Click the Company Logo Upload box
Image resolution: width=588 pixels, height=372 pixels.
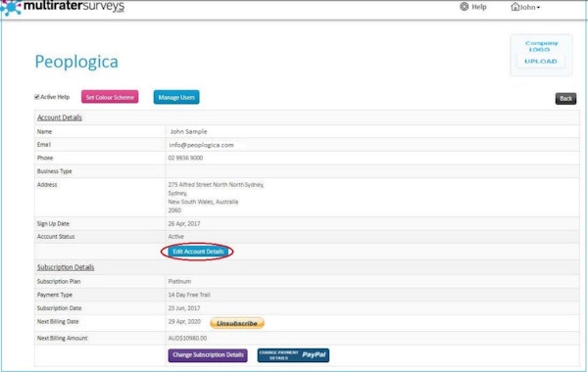[x=541, y=55]
